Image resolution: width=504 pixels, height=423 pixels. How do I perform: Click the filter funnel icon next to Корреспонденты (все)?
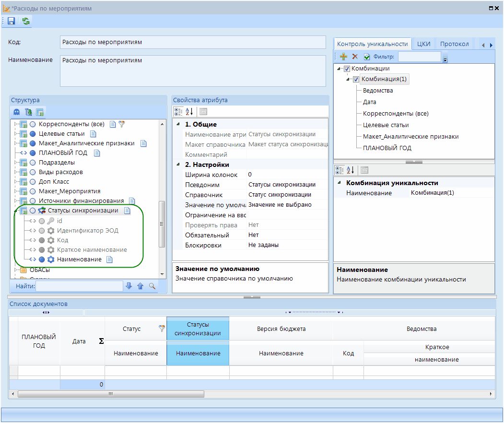(x=122, y=124)
